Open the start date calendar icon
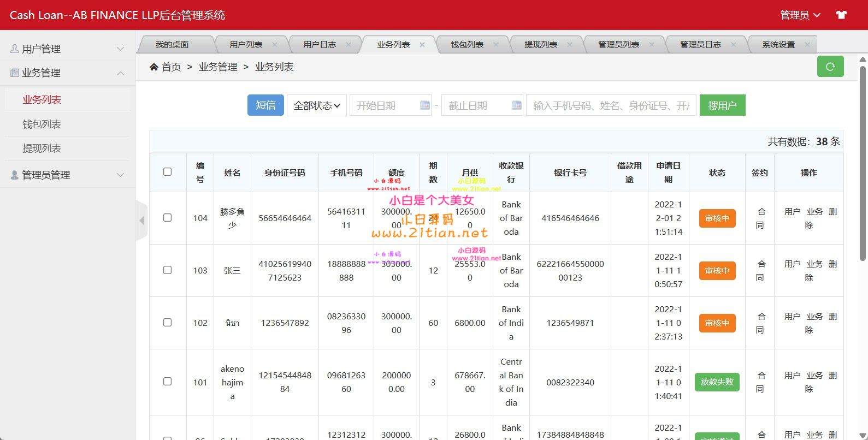This screenshot has height=440, width=868. 424,105
